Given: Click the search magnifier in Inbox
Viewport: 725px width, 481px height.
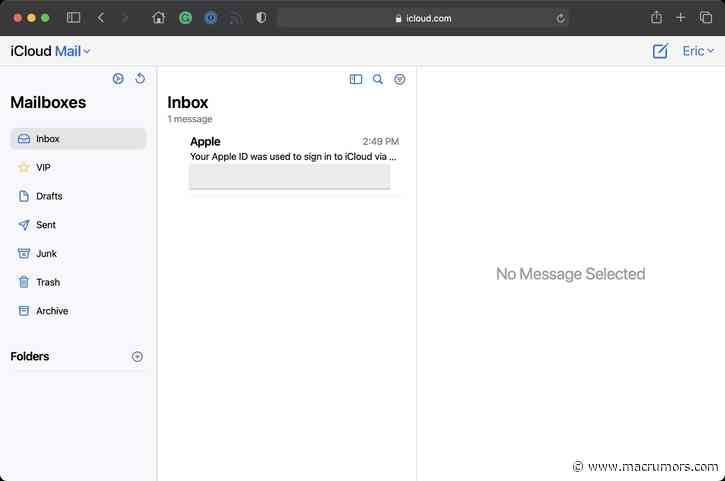Looking at the screenshot, I should pos(378,80).
